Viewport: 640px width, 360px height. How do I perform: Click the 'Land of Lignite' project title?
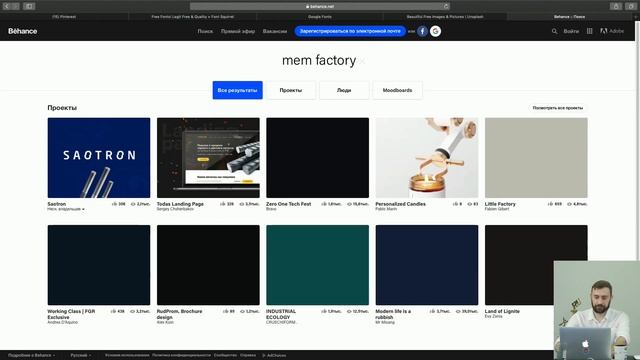(x=502, y=311)
